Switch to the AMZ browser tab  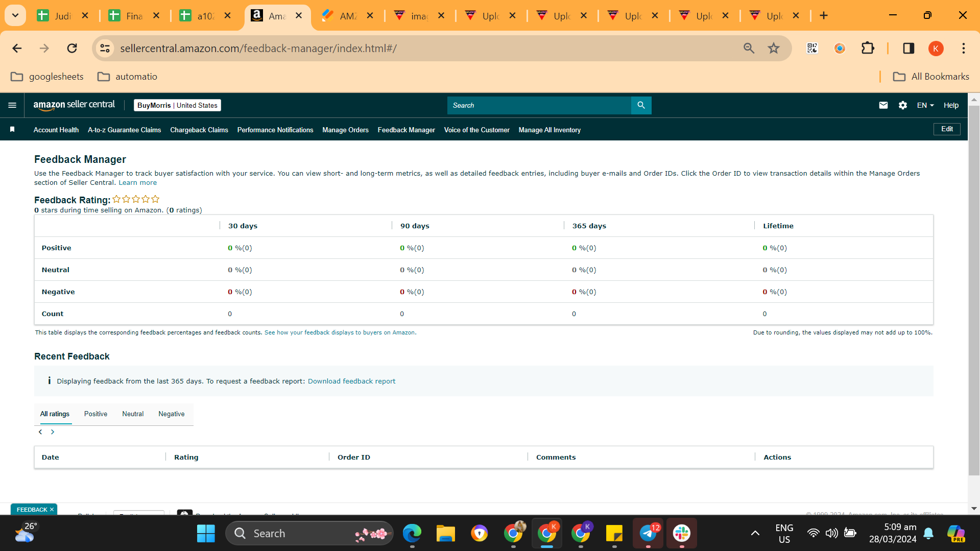coord(348,16)
